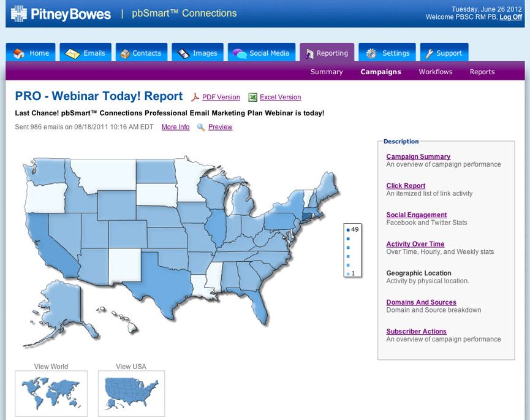Click the Geographic Location text
Viewport: 530px width, 420px height.
(x=418, y=273)
